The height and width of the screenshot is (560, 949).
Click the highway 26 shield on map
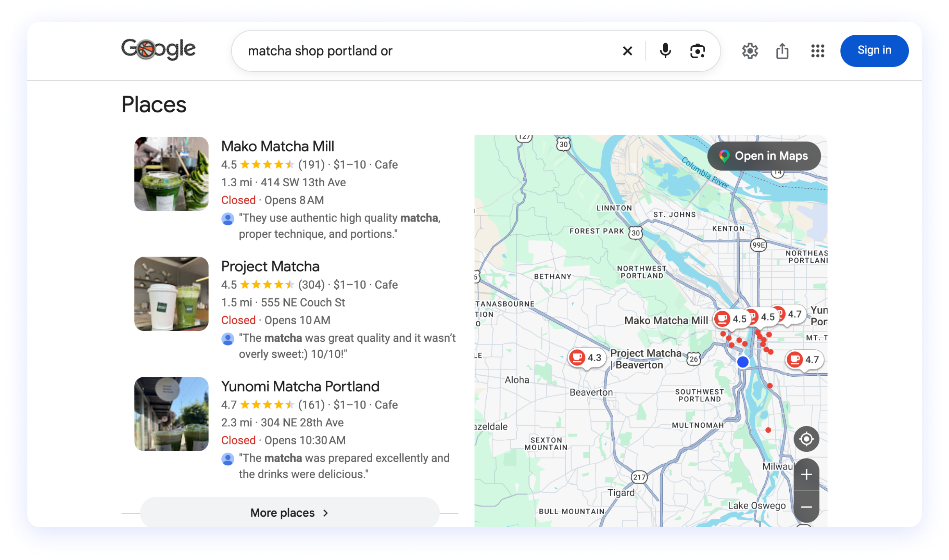coord(694,359)
